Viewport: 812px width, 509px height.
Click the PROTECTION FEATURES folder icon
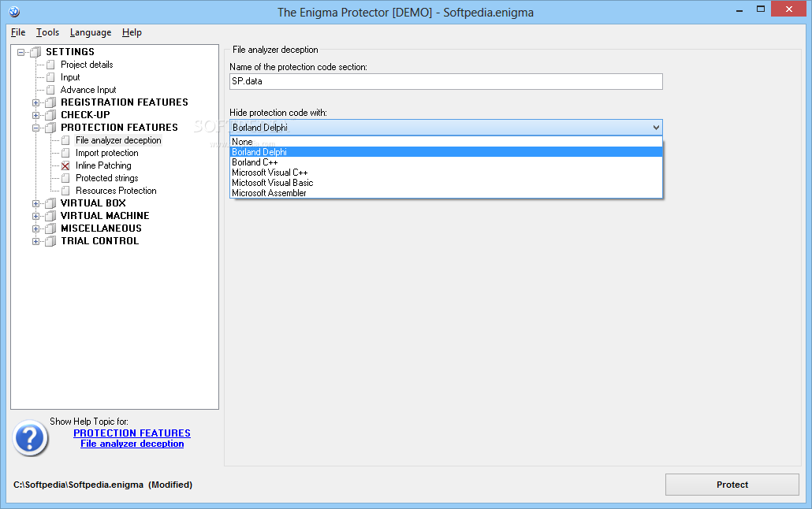pyautogui.click(x=50, y=128)
